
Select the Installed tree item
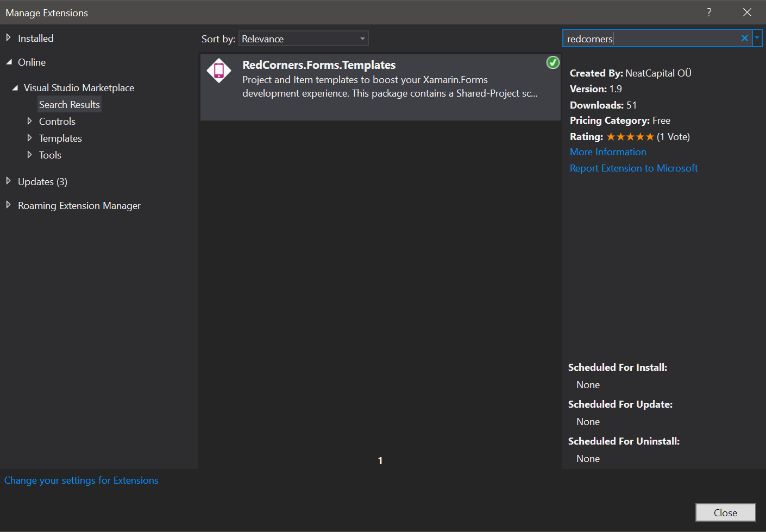click(36, 39)
